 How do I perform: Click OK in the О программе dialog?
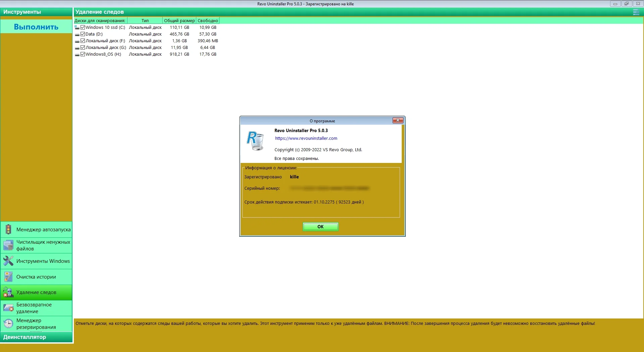[320, 227]
